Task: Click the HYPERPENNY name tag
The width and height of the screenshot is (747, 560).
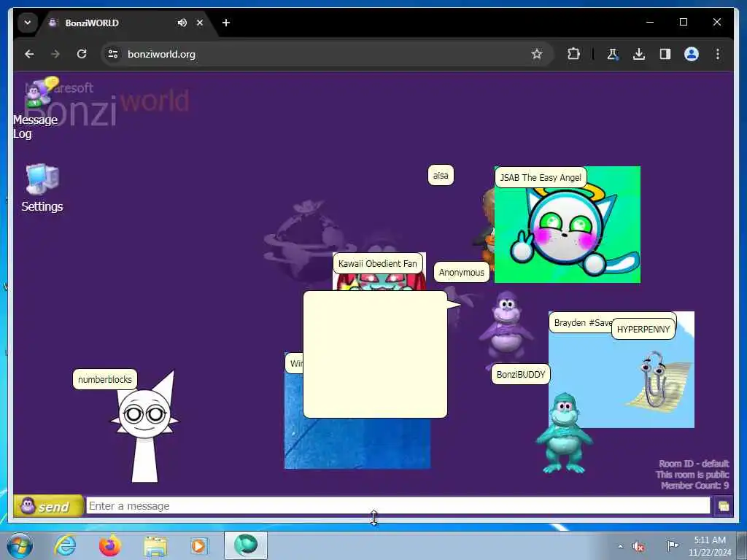Action: point(643,329)
